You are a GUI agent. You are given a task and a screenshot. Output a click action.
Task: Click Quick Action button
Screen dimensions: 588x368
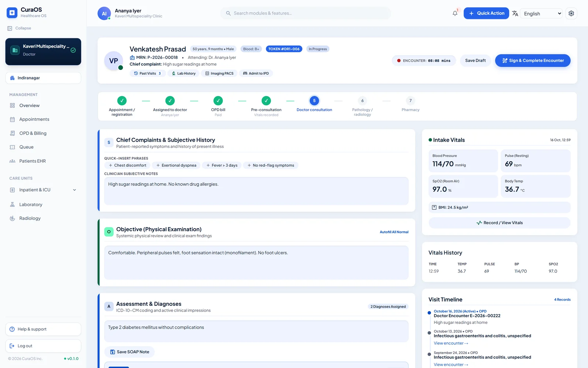[486, 13]
